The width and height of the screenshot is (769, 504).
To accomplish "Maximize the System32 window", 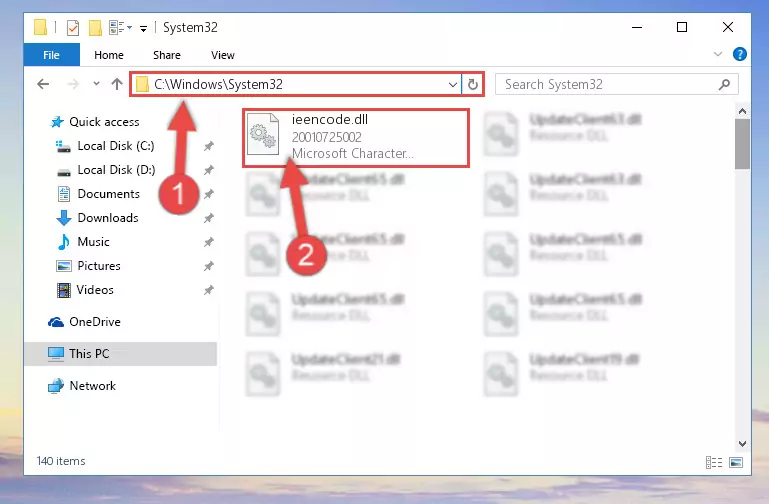I will tap(682, 27).
